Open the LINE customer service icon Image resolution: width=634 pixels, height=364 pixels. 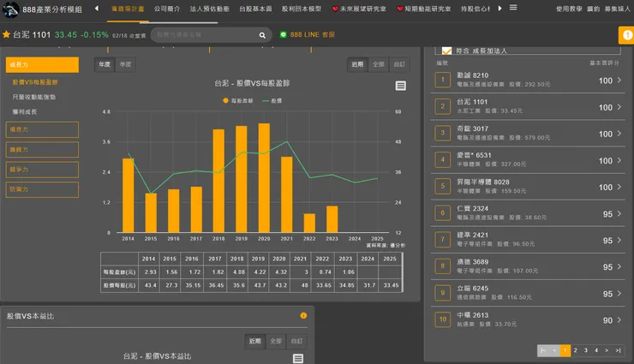(284, 35)
